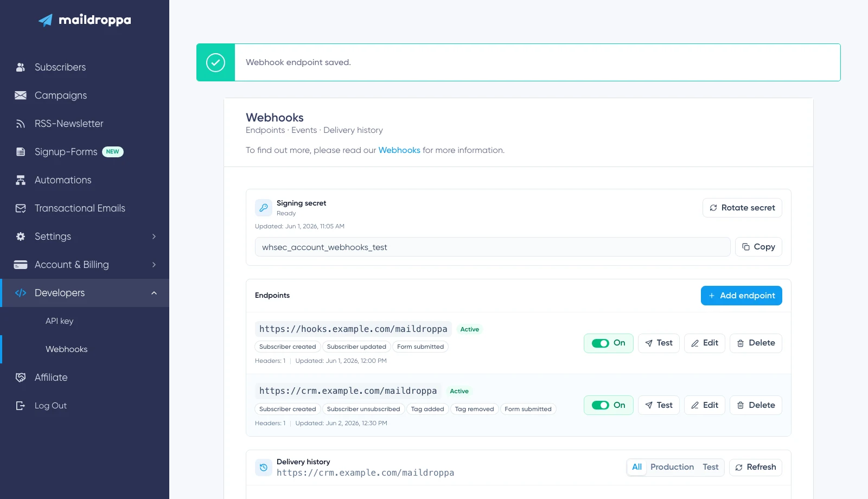The image size is (868, 499).
Task: Open Affiliate in the sidebar
Action: click(51, 378)
